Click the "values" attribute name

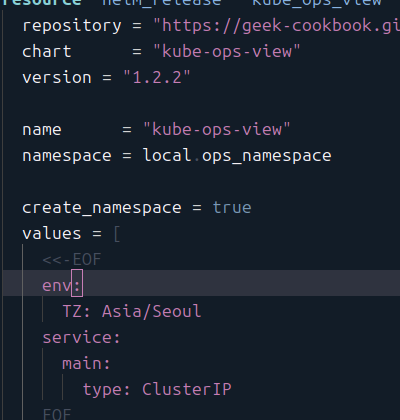(x=52, y=233)
